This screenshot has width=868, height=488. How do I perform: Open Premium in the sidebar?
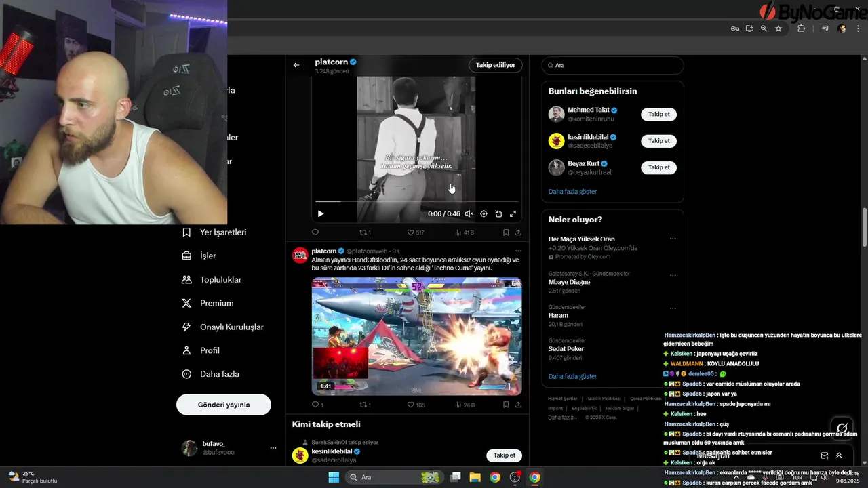coord(208,303)
